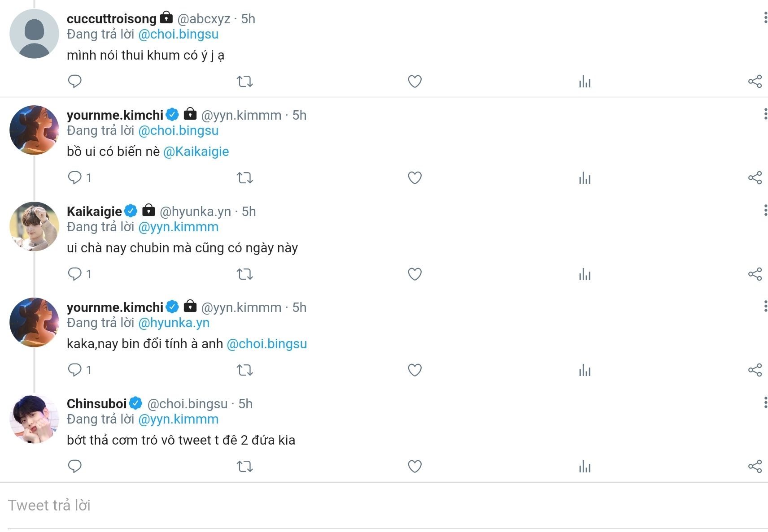Open more options on cuccuttroisong's tweet

(765, 18)
